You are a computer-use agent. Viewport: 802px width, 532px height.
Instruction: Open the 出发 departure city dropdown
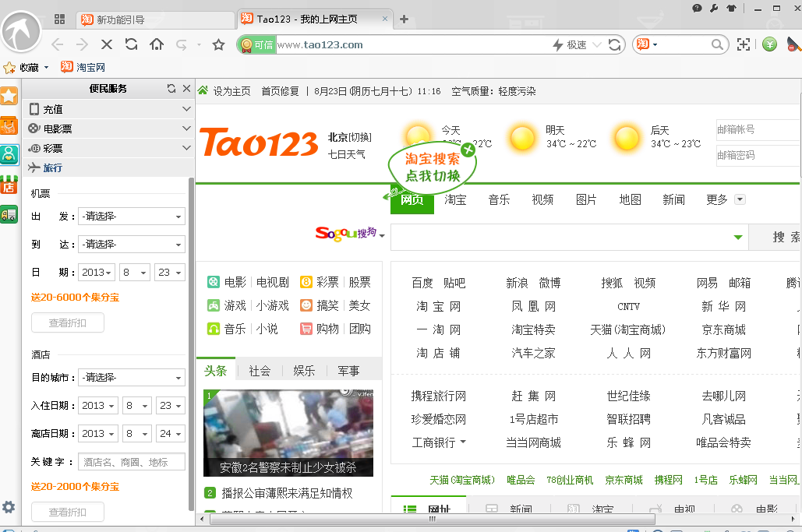132,217
